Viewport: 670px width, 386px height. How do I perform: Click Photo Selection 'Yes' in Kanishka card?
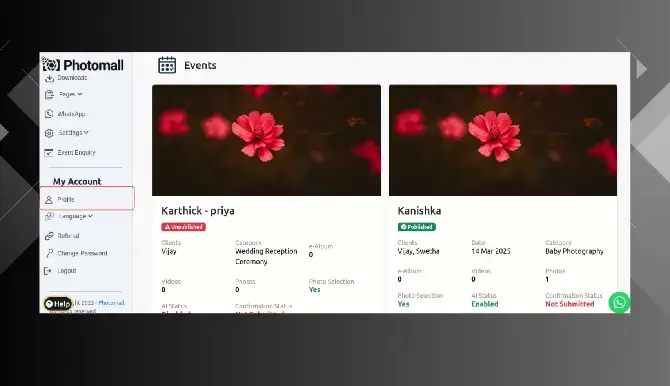click(x=403, y=304)
